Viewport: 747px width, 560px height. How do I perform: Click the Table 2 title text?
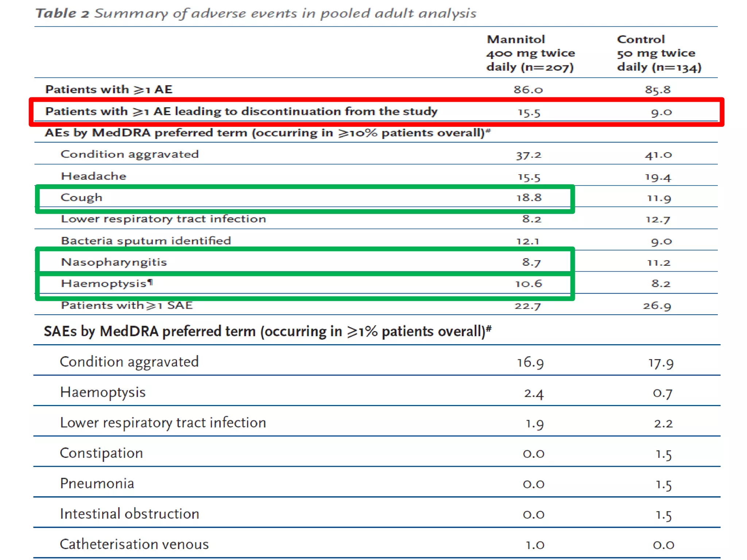tap(255, 13)
